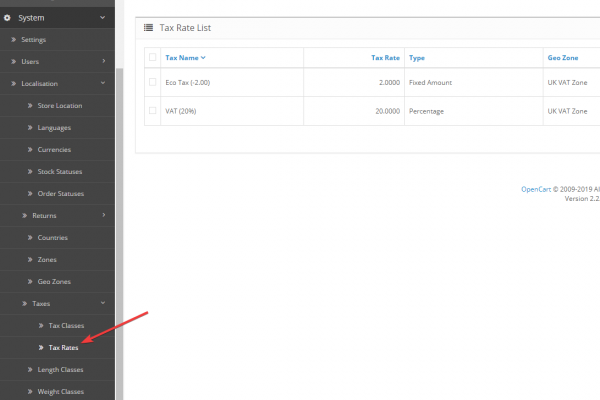Click the double-arrow icon beside Store Location

[30, 105]
